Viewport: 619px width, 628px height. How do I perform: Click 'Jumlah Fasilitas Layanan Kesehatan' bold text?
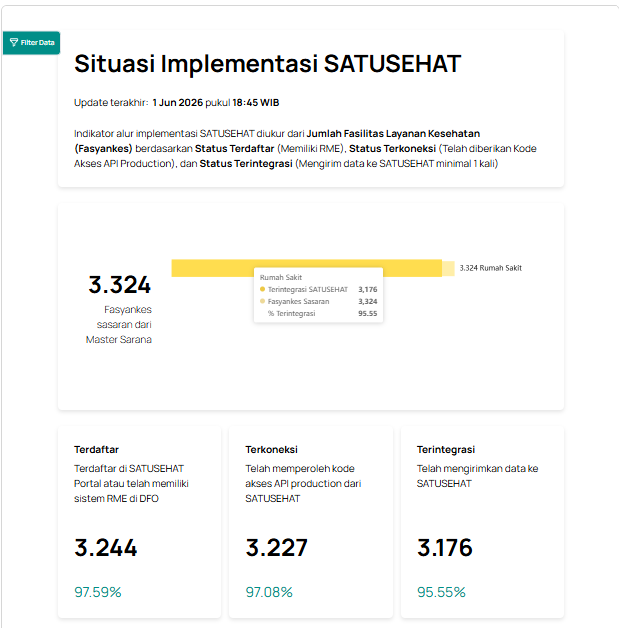(x=393, y=133)
